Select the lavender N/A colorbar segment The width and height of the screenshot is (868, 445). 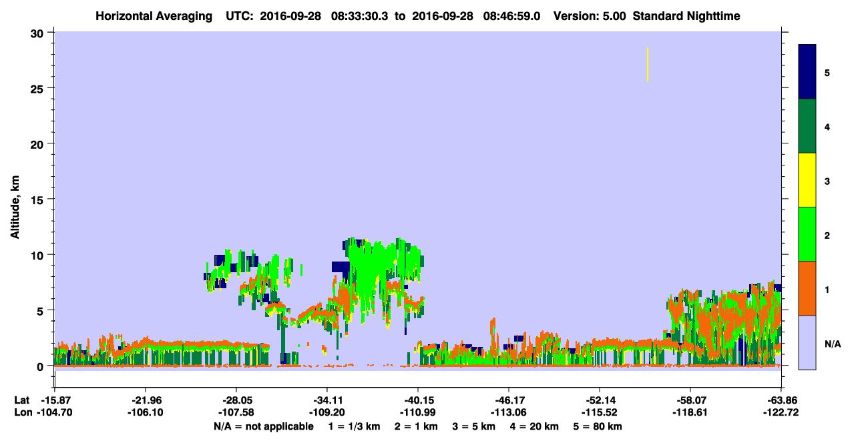coord(807,342)
